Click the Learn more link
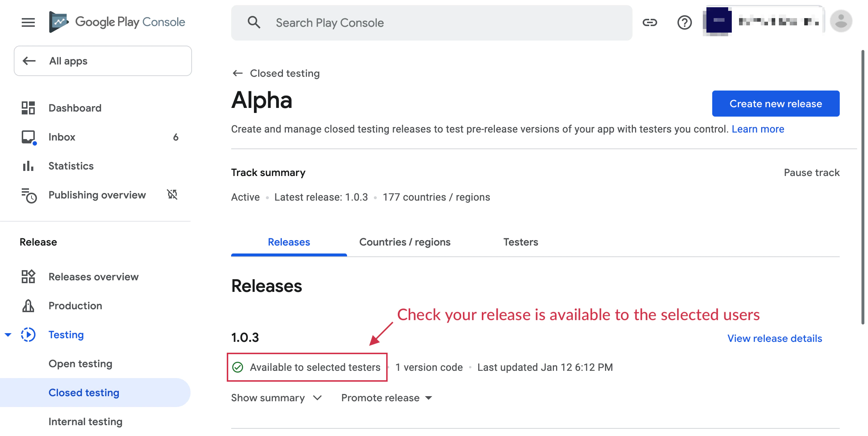 [758, 129]
